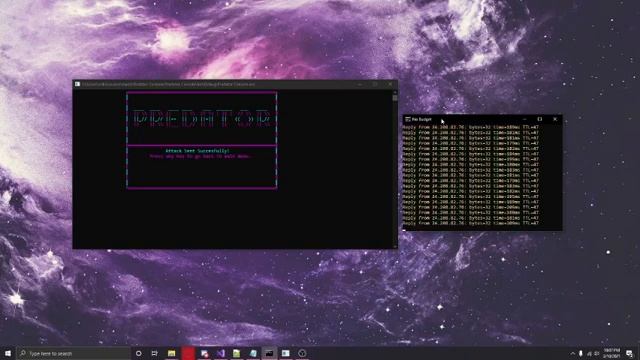
Task: Click the Predator console vertical scrollbar thumb
Action: coord(395,98)
